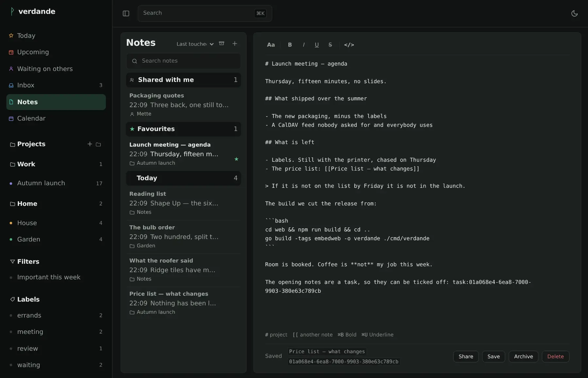This screenshot has height=378, width=588.
Task: Open the Aa text style tool
Action: pos(271,45)
